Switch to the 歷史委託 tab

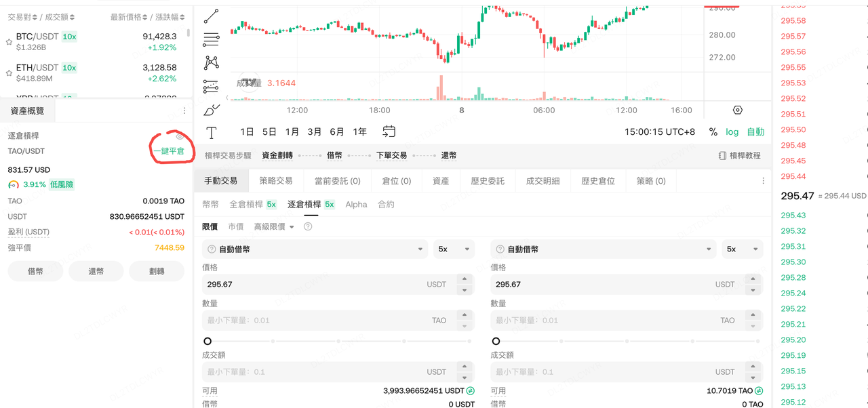pos(488,181)
